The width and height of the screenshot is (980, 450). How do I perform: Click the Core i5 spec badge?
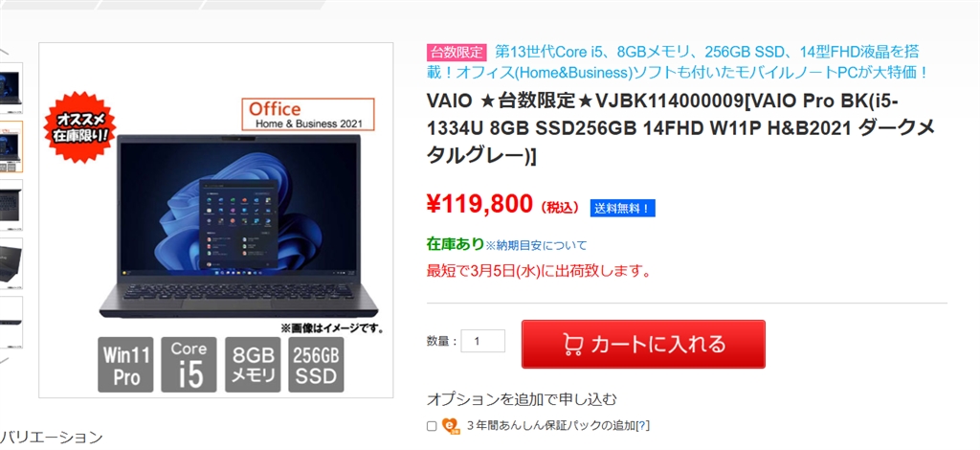coord(189,365)
